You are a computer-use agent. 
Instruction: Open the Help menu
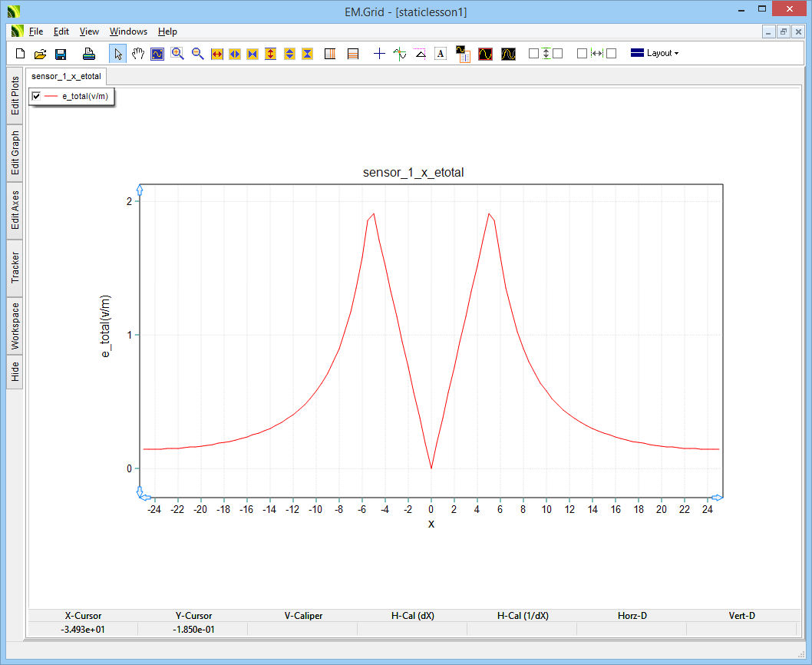click(167, 31)
